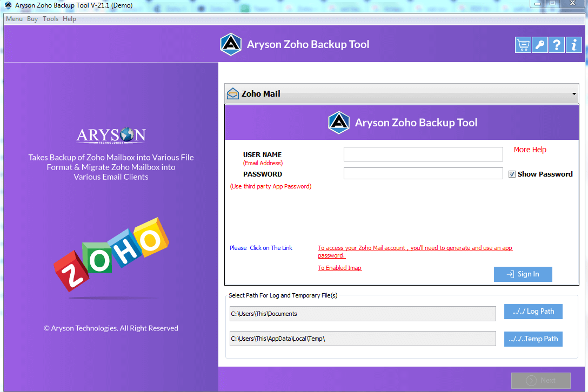588x392 pixels.
Task: Open the shopping cart buy icon
Action: tap(523, 45)
